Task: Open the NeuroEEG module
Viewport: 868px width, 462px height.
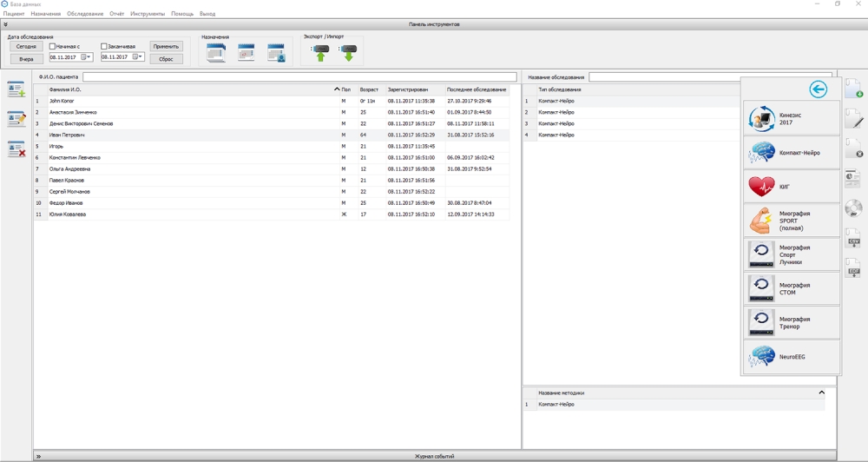Action: (x=791, y=357)
